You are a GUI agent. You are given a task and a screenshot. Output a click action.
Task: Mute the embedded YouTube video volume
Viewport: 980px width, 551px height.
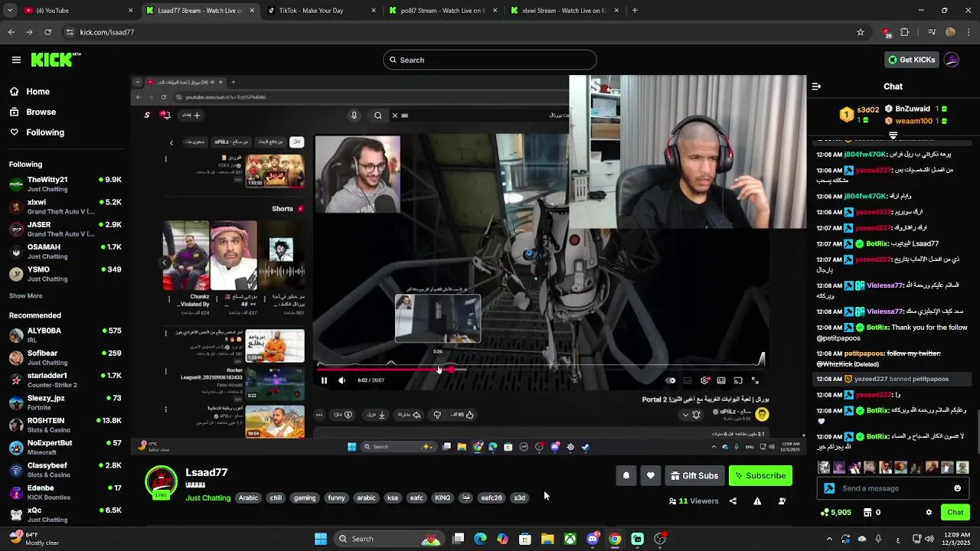click(341, 380)
